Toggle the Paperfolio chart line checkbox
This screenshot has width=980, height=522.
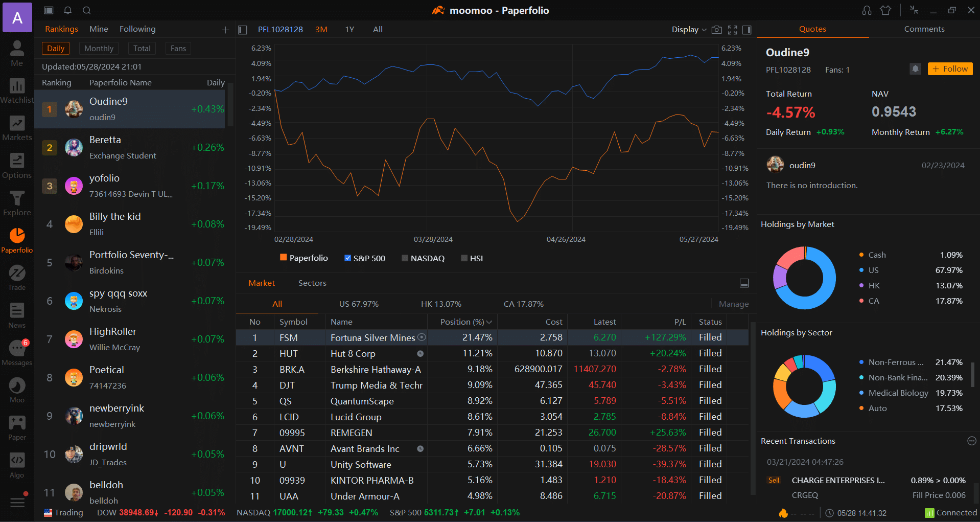[x=284, y=258]
